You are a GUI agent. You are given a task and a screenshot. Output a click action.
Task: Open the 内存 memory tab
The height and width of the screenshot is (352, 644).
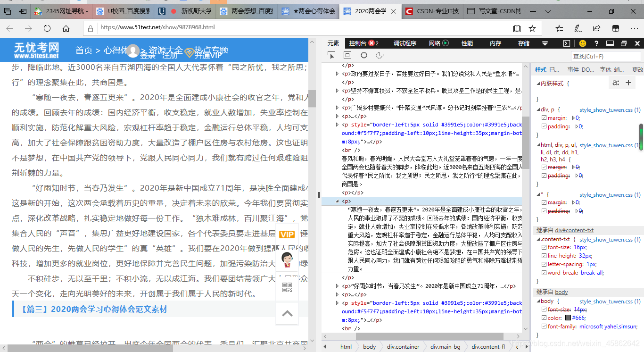tap(495, 43)
